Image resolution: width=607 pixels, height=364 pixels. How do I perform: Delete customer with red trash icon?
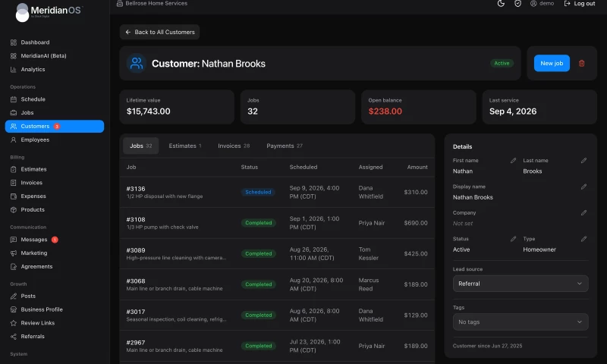click(x=581, y=63)
